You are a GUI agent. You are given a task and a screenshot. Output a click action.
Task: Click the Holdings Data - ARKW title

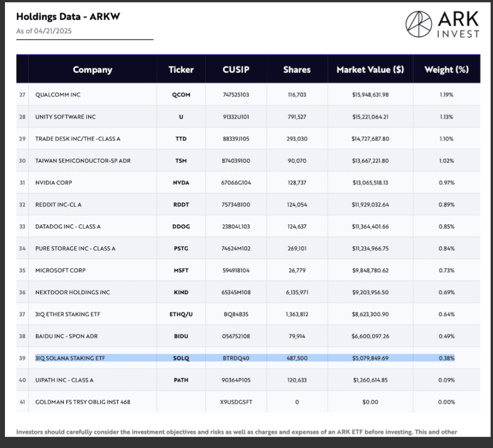[68, 17]
